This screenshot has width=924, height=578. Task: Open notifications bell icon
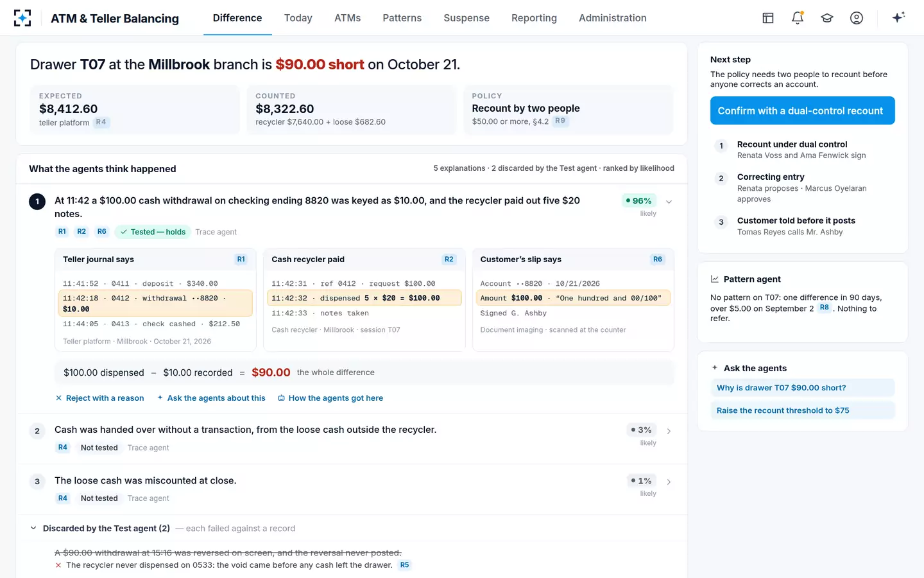798,18
